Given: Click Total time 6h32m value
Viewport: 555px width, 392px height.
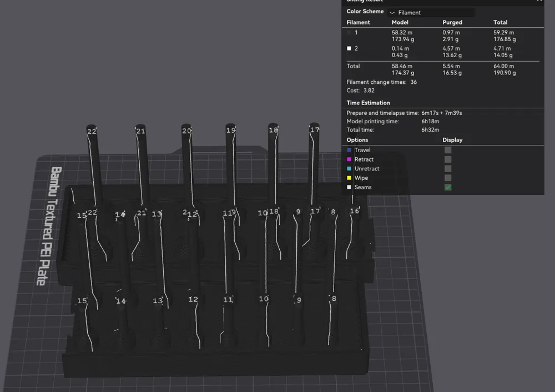Looking at the screenshot, I should pos(430,130).
